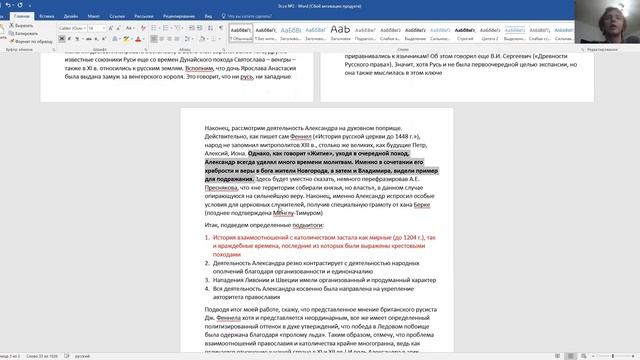Screen dimensions: 640x360
Task: Apply numbered list
Action: (167, 28)
